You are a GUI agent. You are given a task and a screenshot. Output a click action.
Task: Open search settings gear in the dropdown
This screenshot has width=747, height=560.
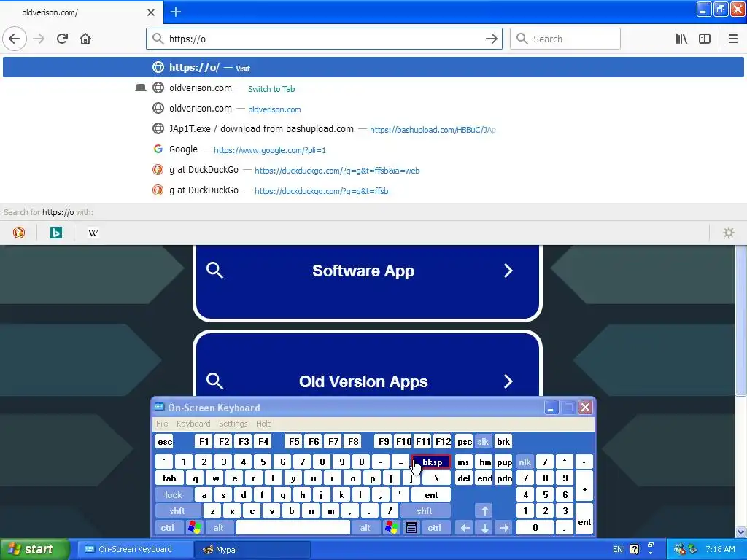click(x=729, y=233)
